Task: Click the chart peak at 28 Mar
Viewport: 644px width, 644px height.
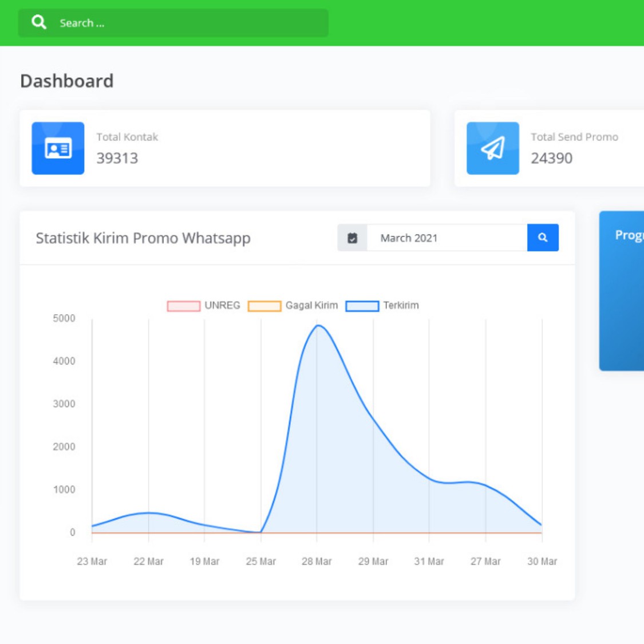Action: click(x=317, y=326)
